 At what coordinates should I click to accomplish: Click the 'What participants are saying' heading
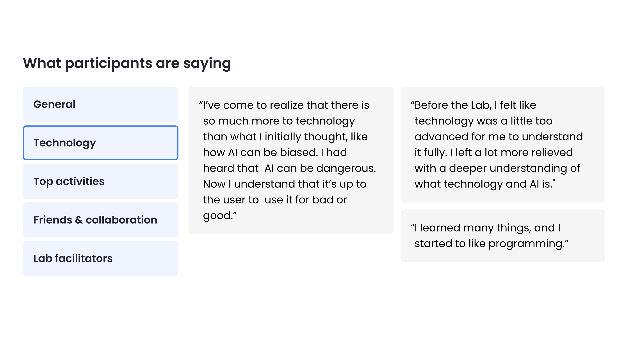coord(127,63)
